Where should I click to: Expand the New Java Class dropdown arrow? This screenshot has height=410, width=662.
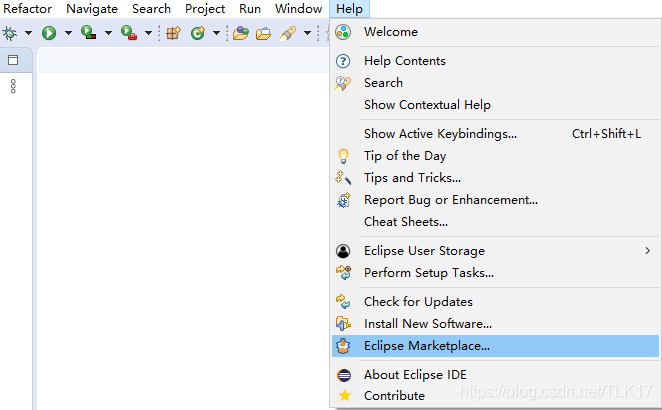[x=216, y=33]
